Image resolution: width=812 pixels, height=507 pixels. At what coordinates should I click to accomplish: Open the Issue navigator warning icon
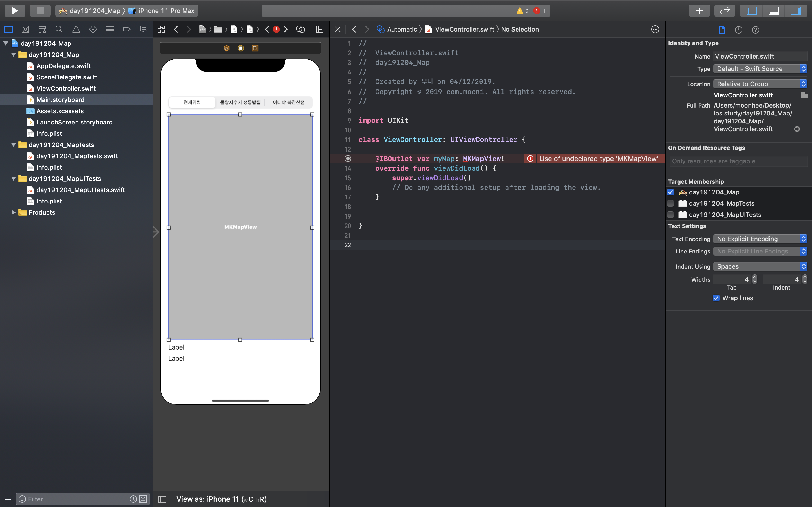coord(76,30)
